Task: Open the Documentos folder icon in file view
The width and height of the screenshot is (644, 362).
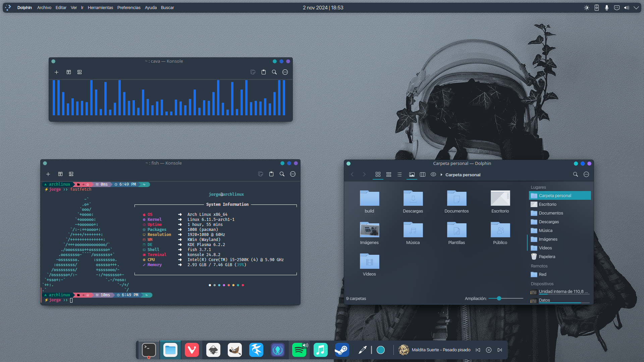Action: [x=457, y=198]
